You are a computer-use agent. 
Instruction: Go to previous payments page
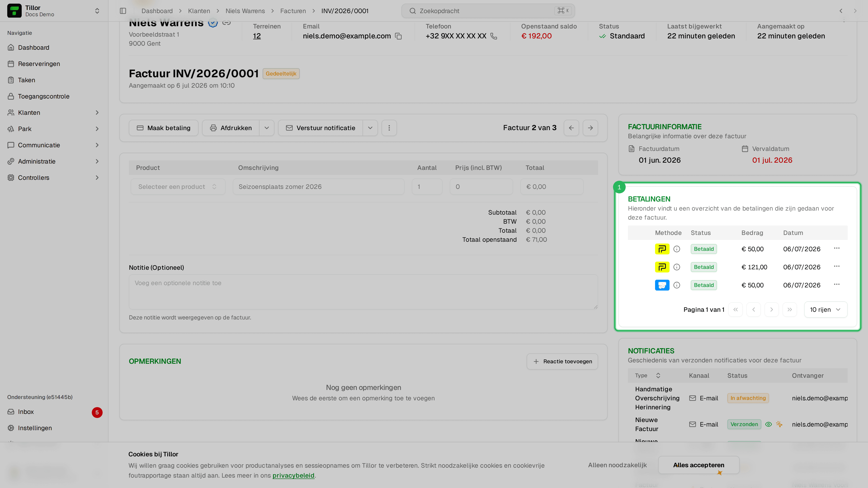753,310
